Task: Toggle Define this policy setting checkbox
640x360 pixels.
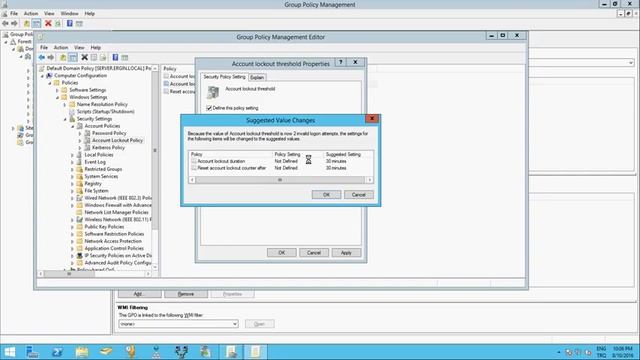Action: tap(209, 108)
